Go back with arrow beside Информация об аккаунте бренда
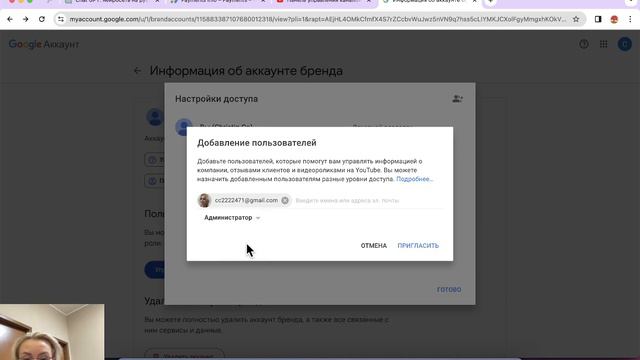 [138, 71]
